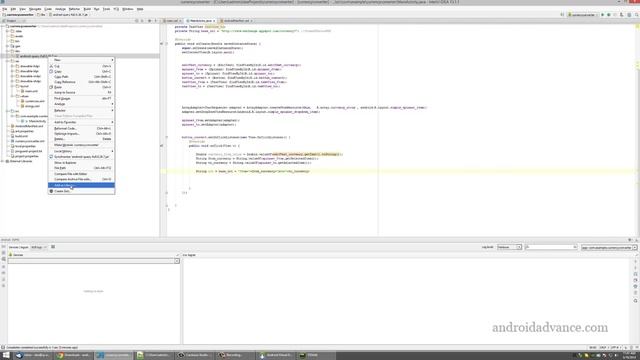Open the File menu
The height and width of the screenshot is (360, 640).
[4, 9]
